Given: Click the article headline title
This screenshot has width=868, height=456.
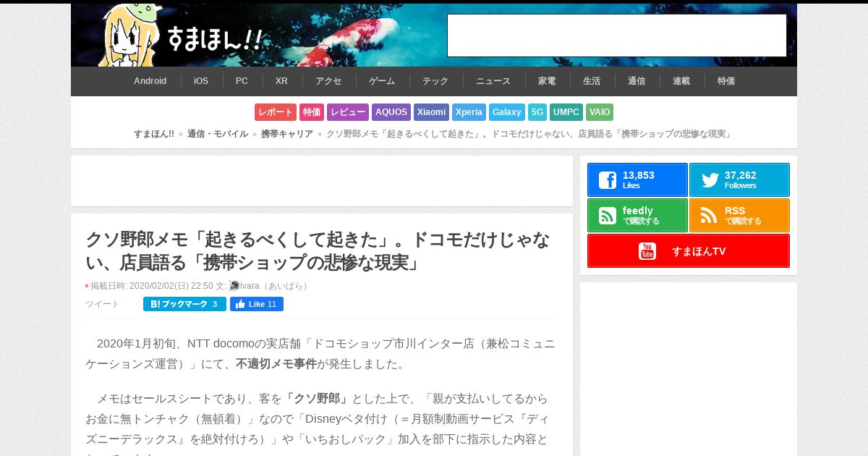Looking at the screenshot, I should [318, 250].
